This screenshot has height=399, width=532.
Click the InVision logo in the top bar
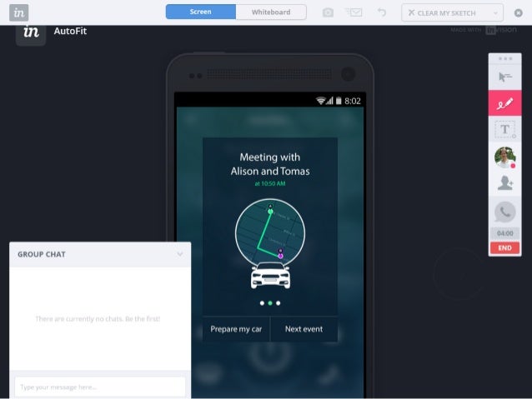[x=18, y=12]
